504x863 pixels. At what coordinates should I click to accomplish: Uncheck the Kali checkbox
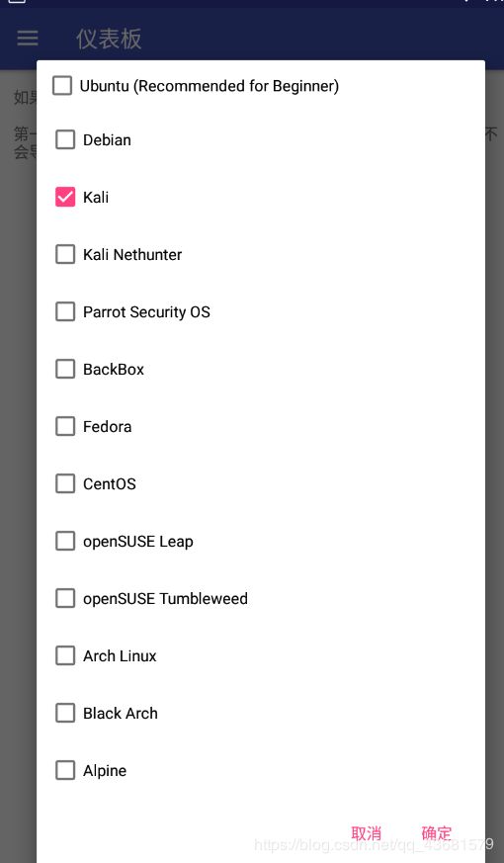tap(65, 197)
